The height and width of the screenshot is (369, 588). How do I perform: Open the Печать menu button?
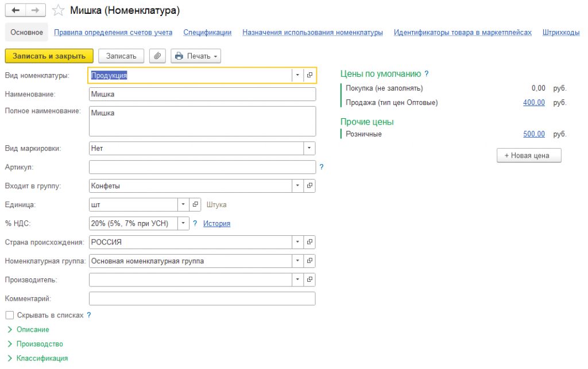click(196, 56)
